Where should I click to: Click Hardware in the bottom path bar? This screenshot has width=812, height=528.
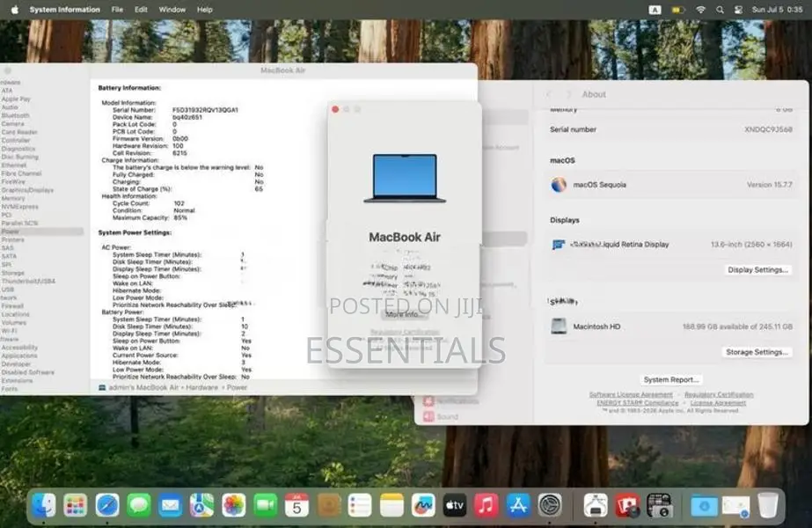201,387
